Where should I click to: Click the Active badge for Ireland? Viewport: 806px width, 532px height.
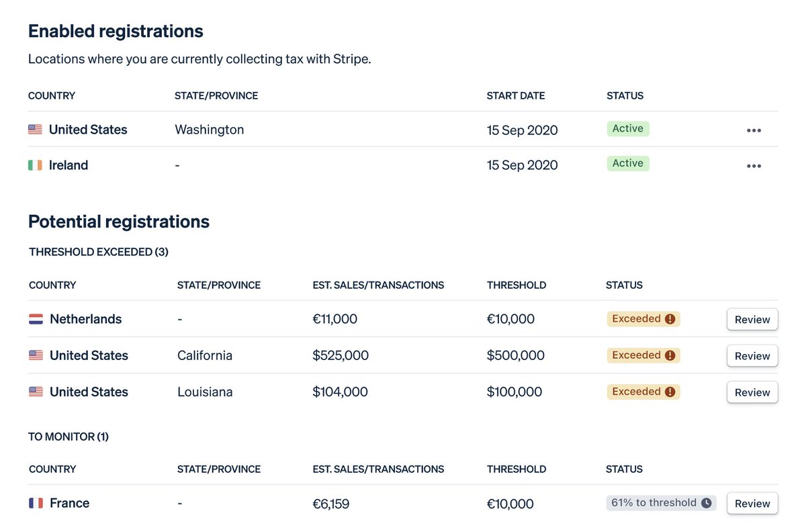point(628,163)
